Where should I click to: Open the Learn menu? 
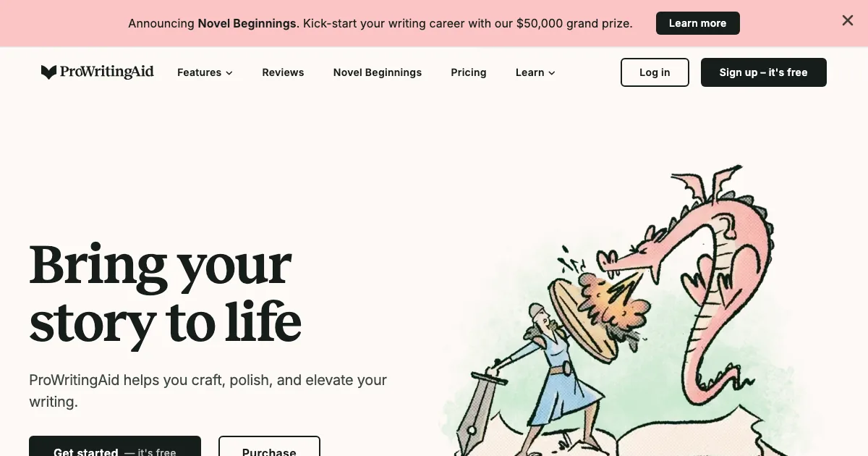(535, 72)
